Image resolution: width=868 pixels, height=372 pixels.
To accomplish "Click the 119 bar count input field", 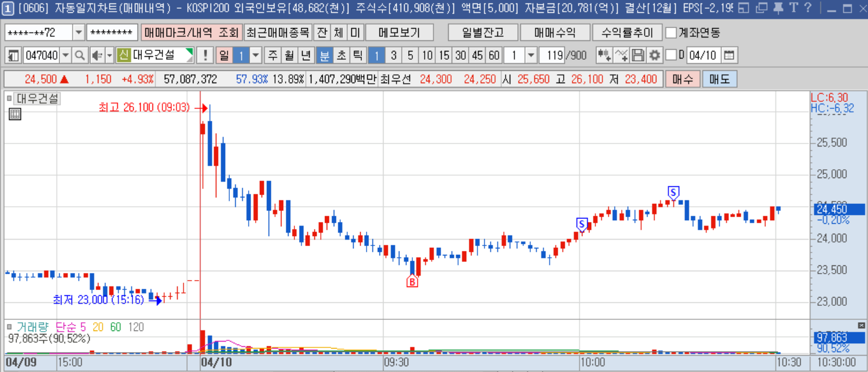I will 552,56.
